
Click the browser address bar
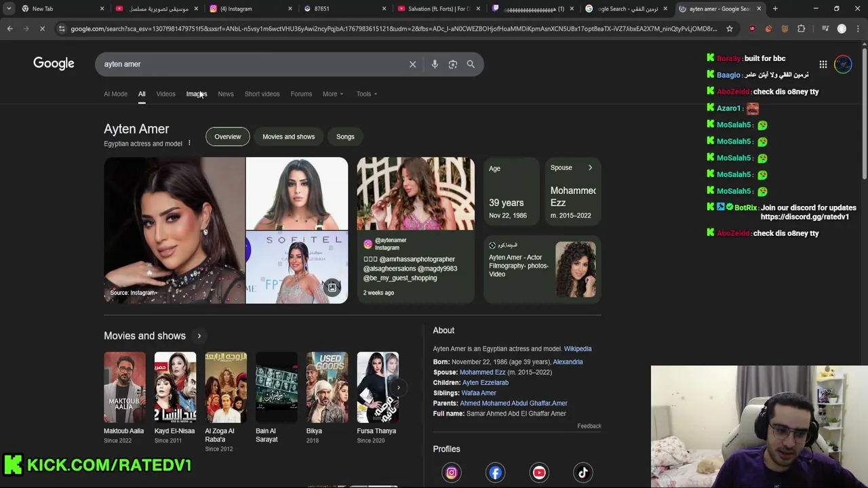pos(393,28)
